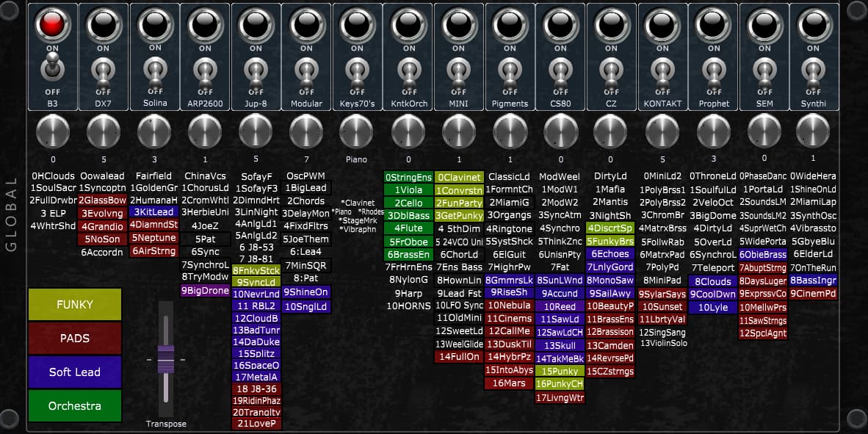Click the LED indicator above Pigments
This screenshot has height=434, width=868.
(510, 23)
